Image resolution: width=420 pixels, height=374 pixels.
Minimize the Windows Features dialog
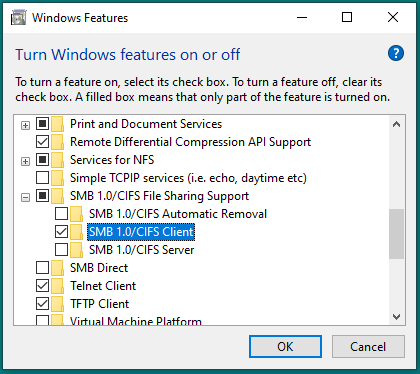click(302, 17)
